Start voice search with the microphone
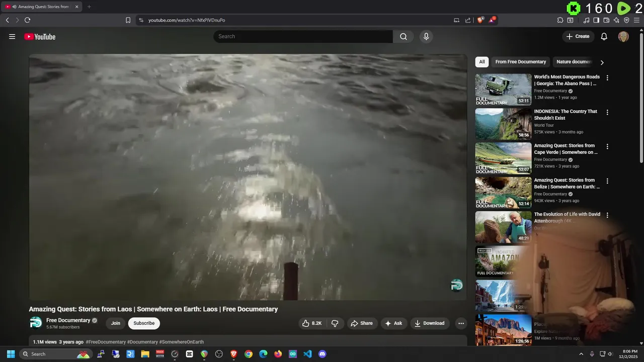The height and width of the screenshot is (362, 644). point(426,36)
